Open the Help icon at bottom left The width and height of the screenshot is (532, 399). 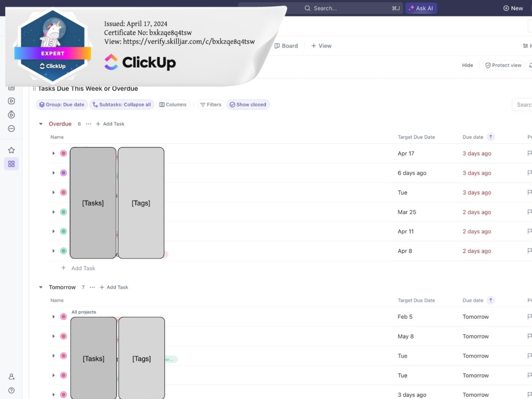(x=11, y=390)
